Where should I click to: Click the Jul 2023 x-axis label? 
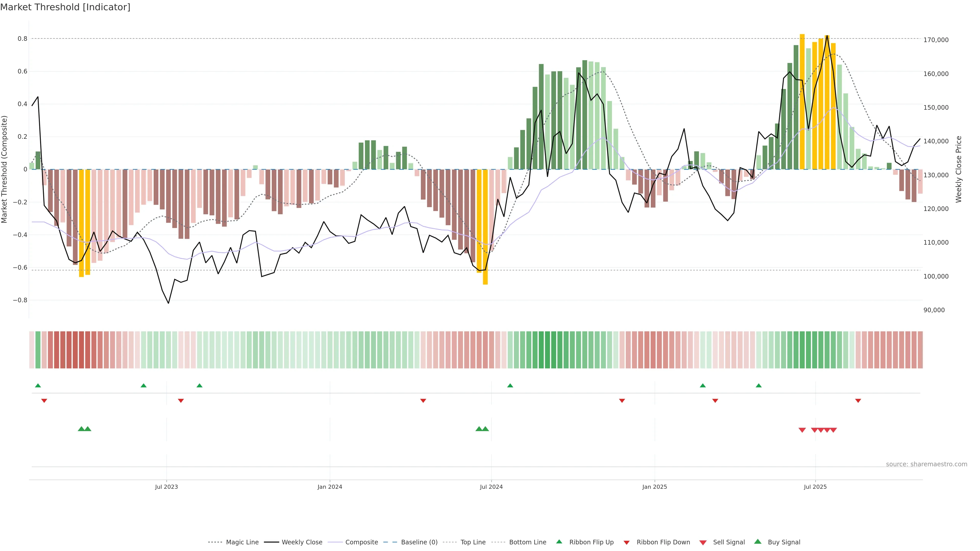tap(166, 487)
